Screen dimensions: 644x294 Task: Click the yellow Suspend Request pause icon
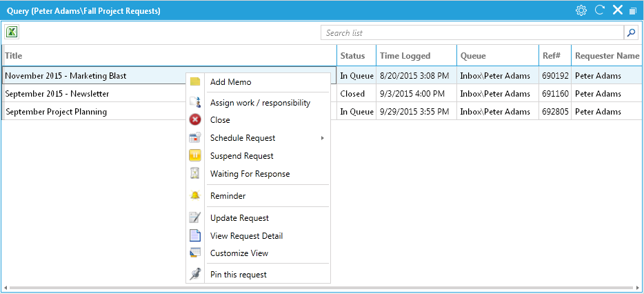coord(195,156)
